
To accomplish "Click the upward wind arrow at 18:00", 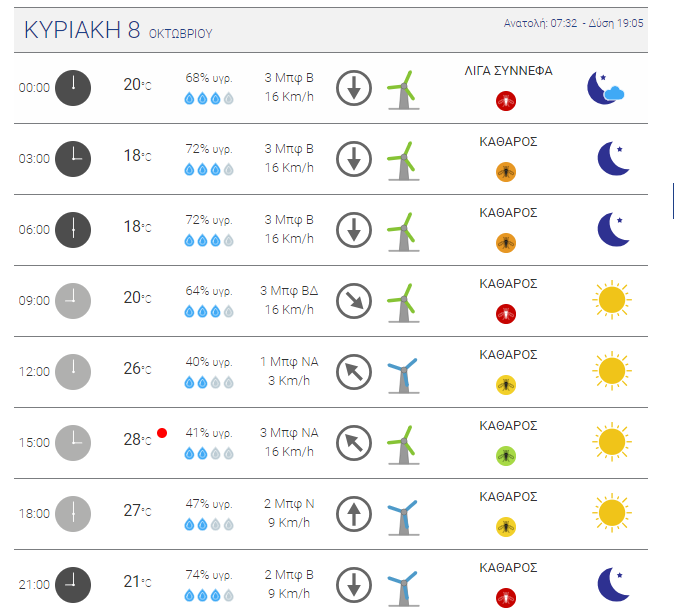I will point(353,514).
